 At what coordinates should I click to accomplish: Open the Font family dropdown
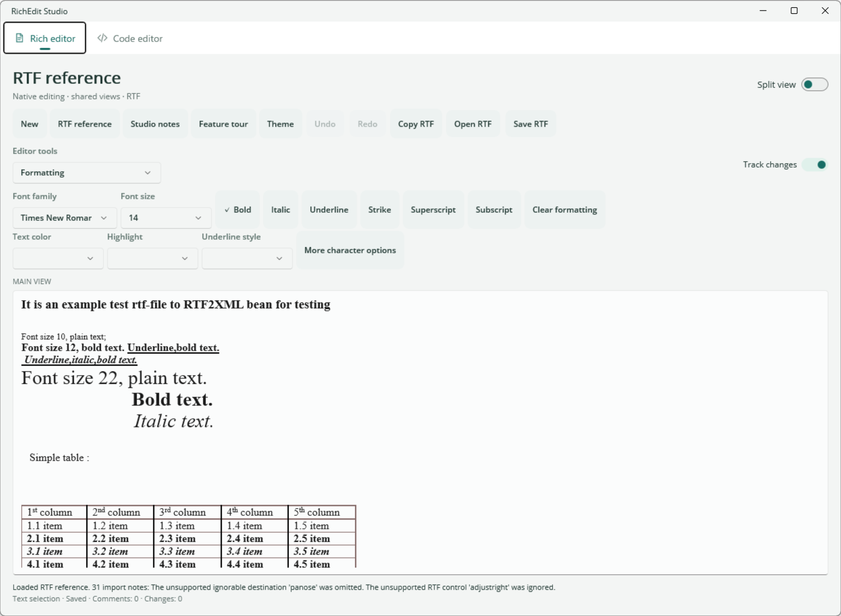pos(65,218)
